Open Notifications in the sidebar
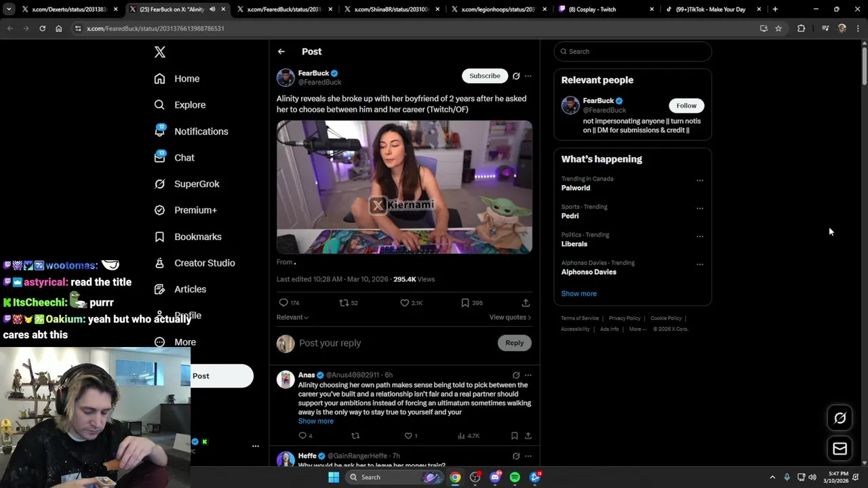This screenshot has height=488, width=868. click(191, 131)
